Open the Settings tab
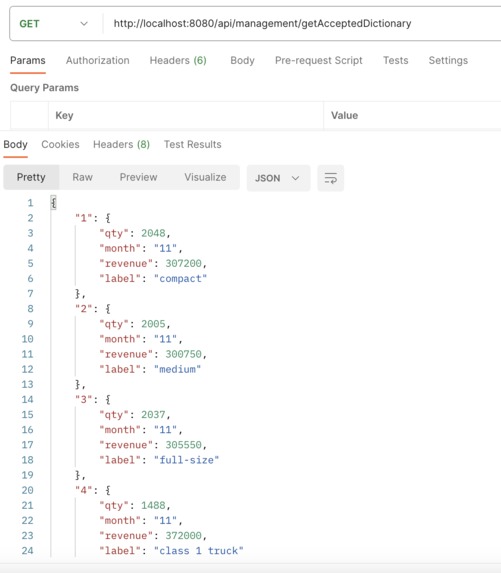The height and width of the screenshot is (573, 501). point(448,60)
